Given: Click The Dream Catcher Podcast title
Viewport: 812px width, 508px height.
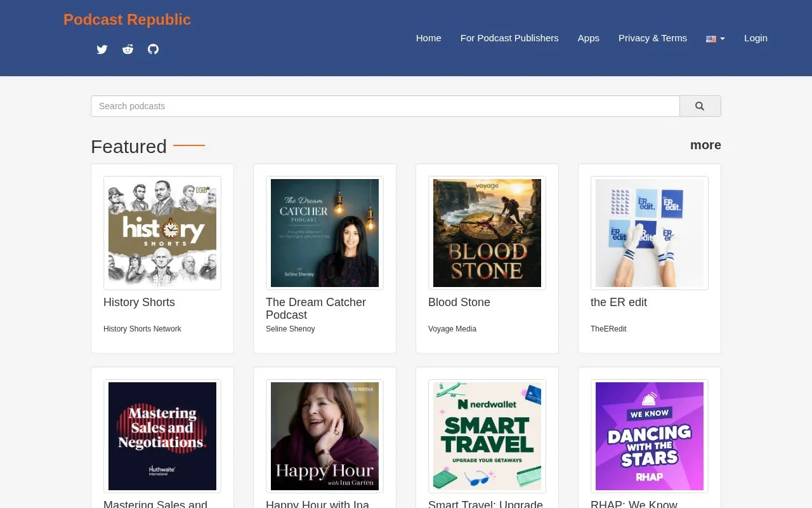Looking at the screenshot, I should 316,309.
